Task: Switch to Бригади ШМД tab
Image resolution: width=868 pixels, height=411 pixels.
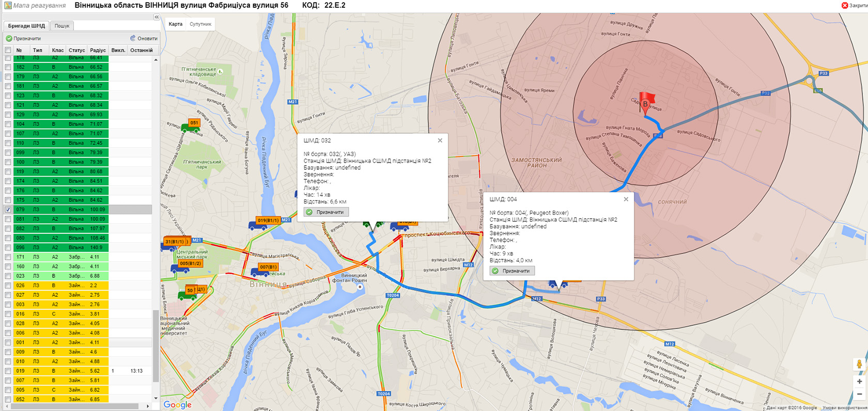Action: (x=26, y=26)
